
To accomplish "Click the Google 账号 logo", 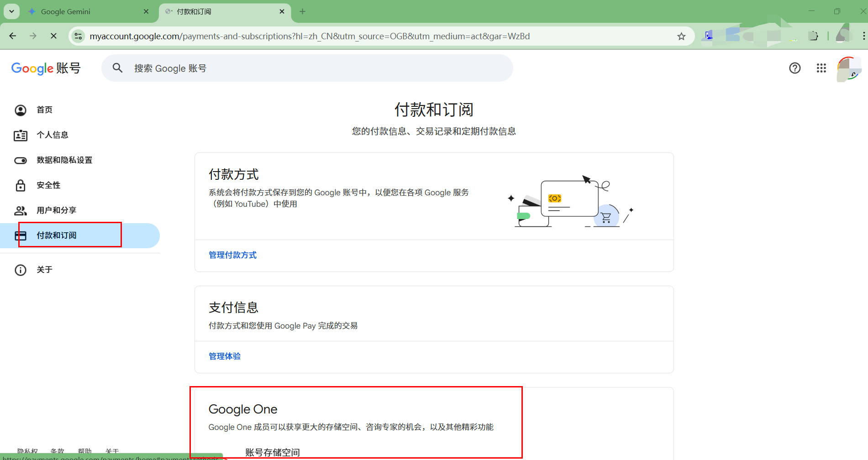I will [46, 68].
